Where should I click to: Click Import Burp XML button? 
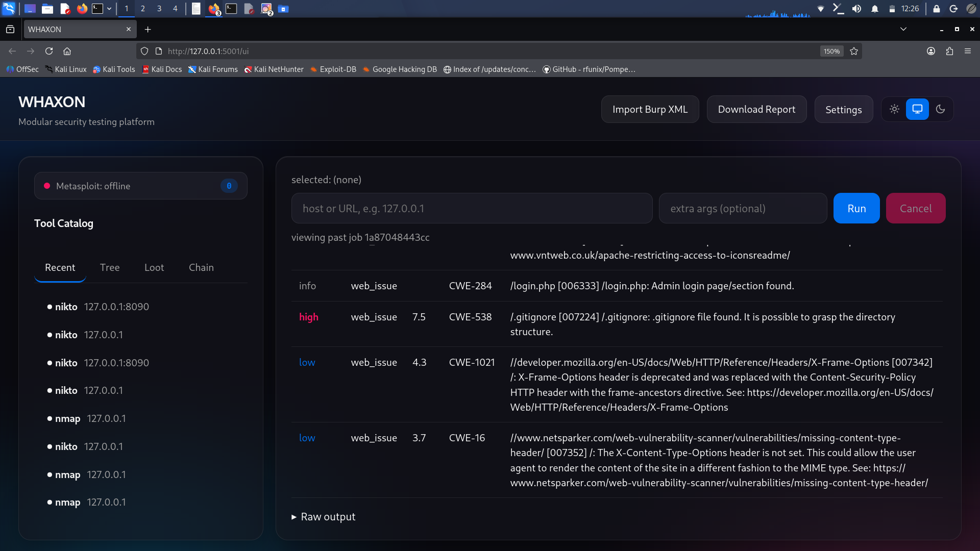[650, 109]
